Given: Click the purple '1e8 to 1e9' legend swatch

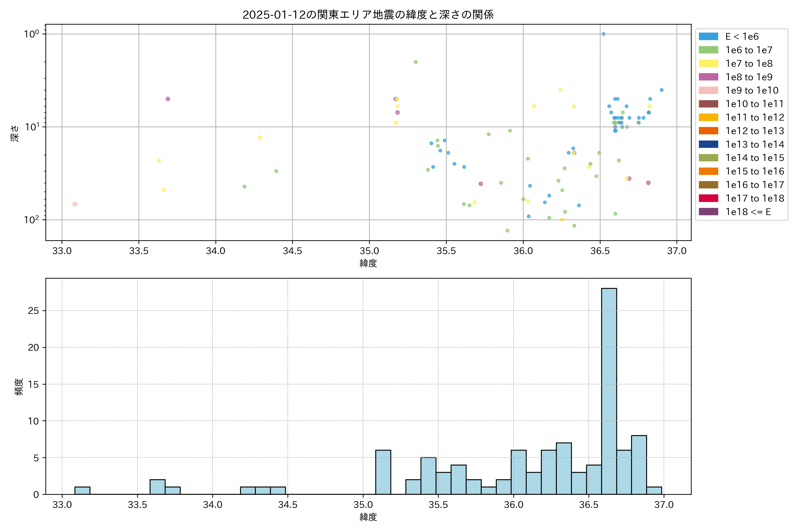Looking at the screenshot, I should coord(708,77).
